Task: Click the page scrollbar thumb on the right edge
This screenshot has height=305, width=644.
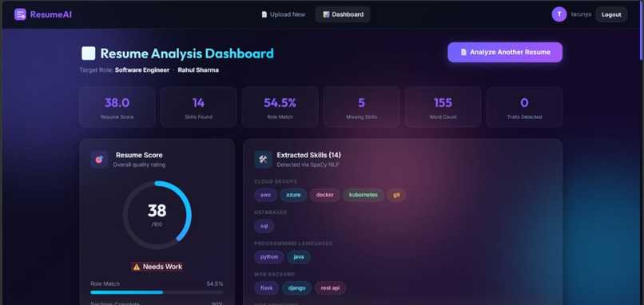Action: [x=642, y=31]
